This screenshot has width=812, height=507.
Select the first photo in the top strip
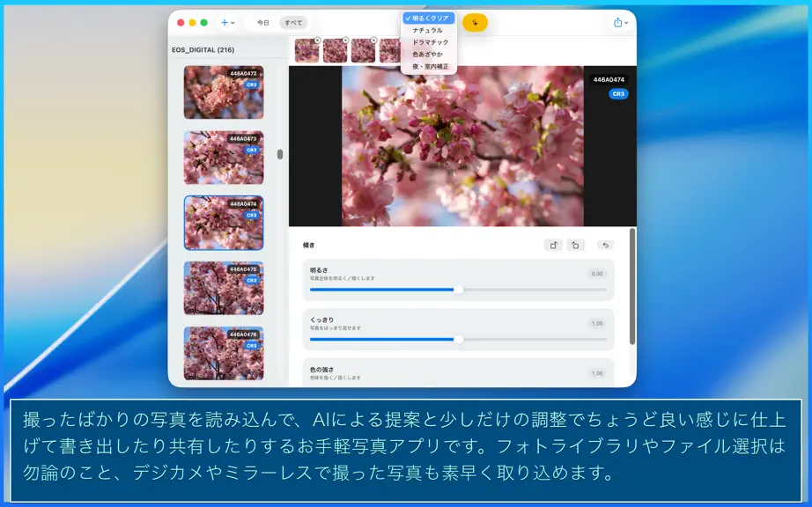[x=306, y=51]
